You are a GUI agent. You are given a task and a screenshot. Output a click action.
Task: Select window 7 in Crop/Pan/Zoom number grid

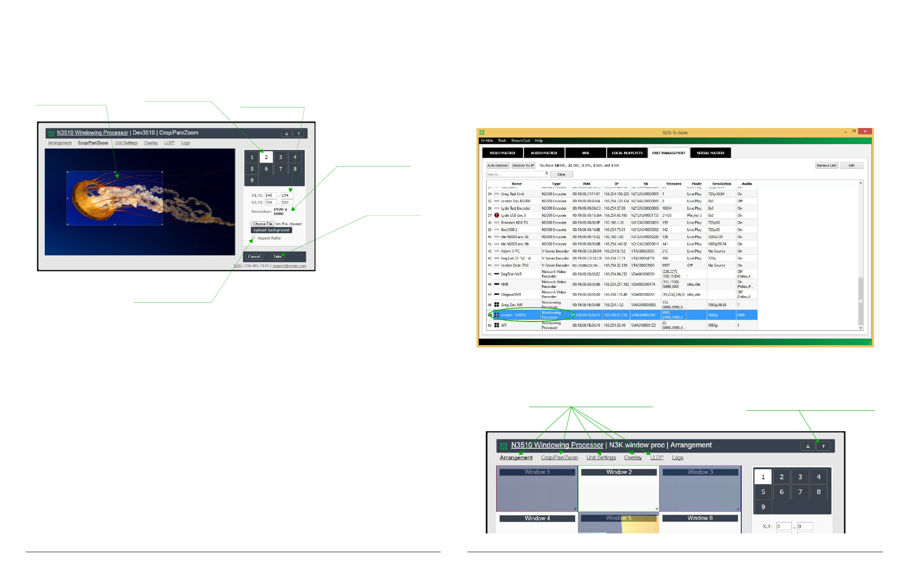[280, 169]
